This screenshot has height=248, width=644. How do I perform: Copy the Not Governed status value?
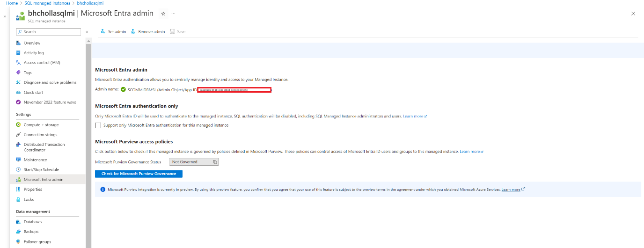215,162
